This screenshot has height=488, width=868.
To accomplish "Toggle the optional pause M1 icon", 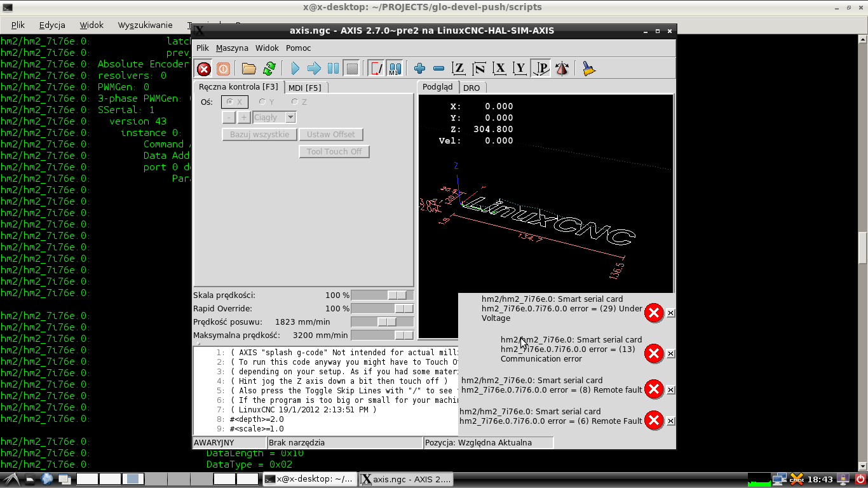I will (x=395, y=69).
